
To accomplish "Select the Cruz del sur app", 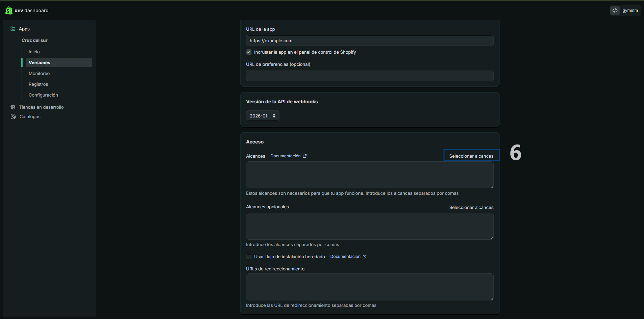I will pos(34,40).
